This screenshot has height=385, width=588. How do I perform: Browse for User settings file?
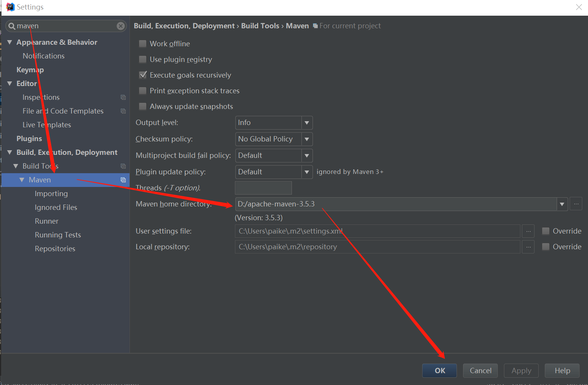(528, 231)
